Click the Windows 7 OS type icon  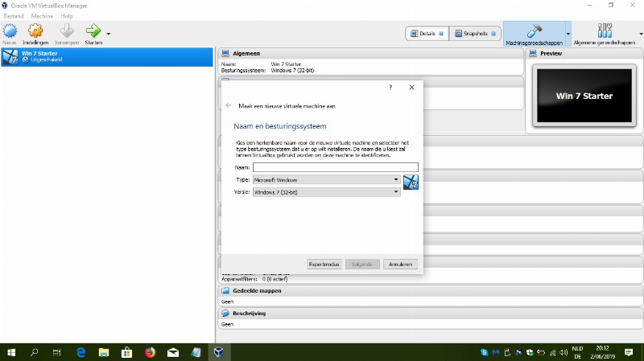pyautogui.click(x=411, y=183)
